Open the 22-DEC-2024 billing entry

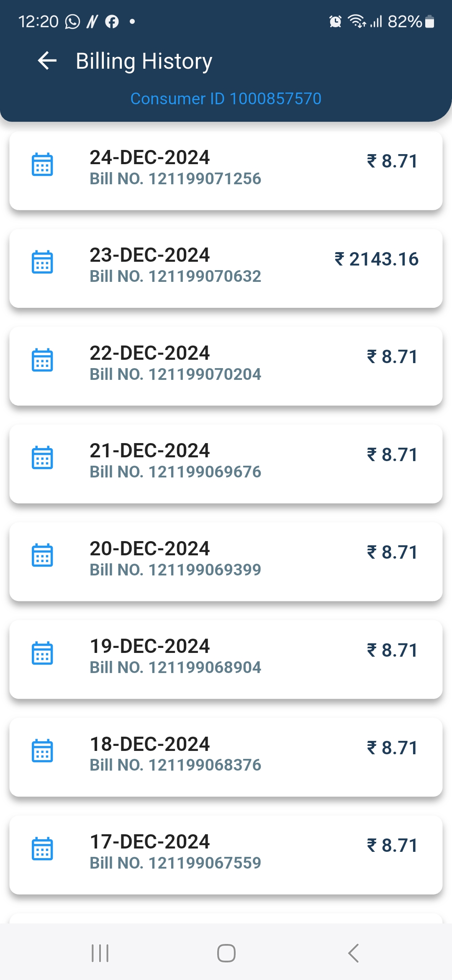pos(226,366)
